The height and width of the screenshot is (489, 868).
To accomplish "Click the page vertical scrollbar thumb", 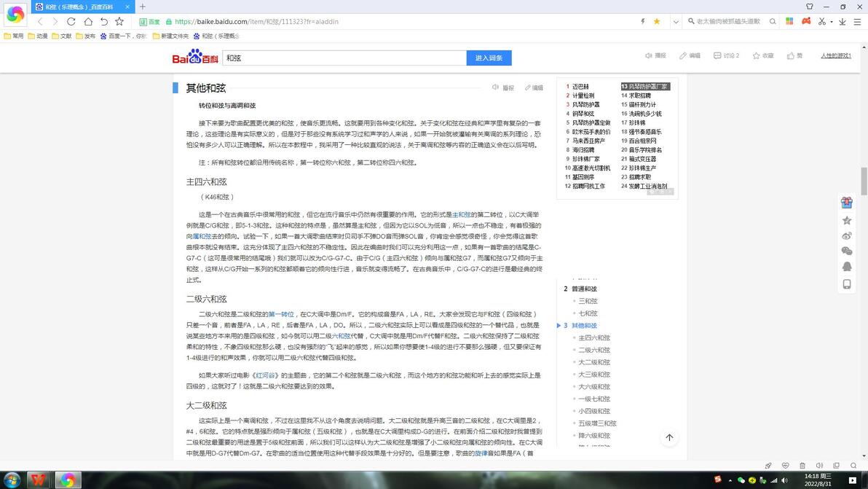I will pyautogui.click(x=864, y=181).
